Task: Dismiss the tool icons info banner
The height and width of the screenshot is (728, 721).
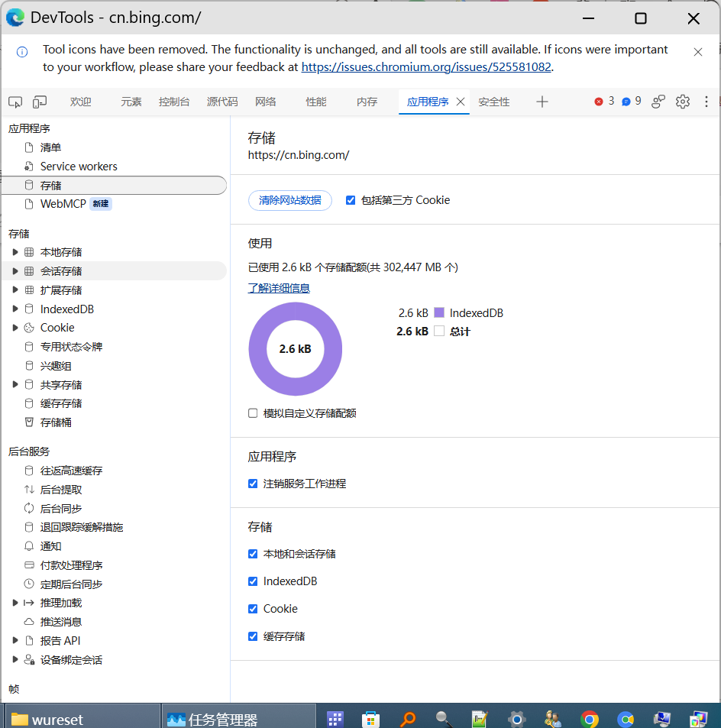Action: coord(698,52)
